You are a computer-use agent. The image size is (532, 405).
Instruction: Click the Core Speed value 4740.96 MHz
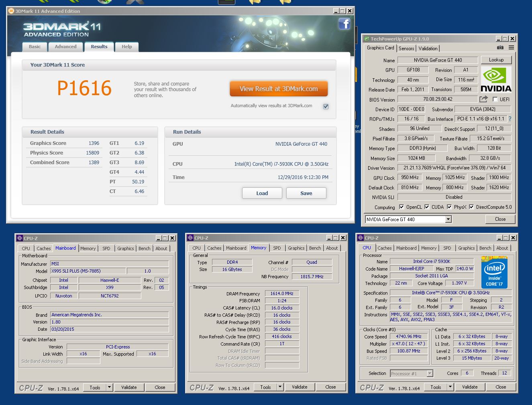(x=409, y=336)
